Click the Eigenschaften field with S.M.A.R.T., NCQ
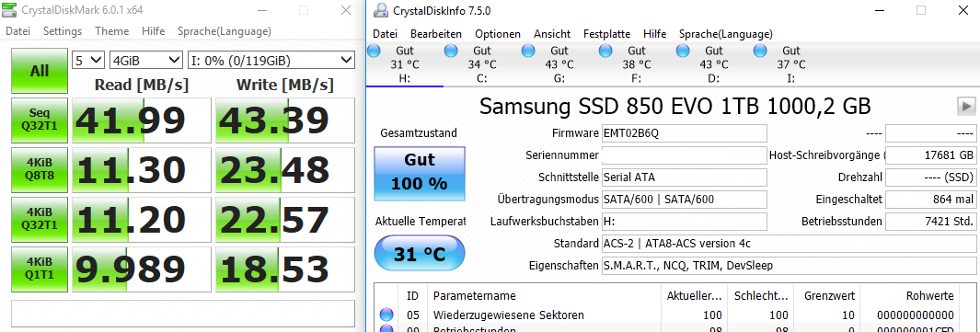Image resolution: width=980 pixels, height=332 pixels. [789, 265]
